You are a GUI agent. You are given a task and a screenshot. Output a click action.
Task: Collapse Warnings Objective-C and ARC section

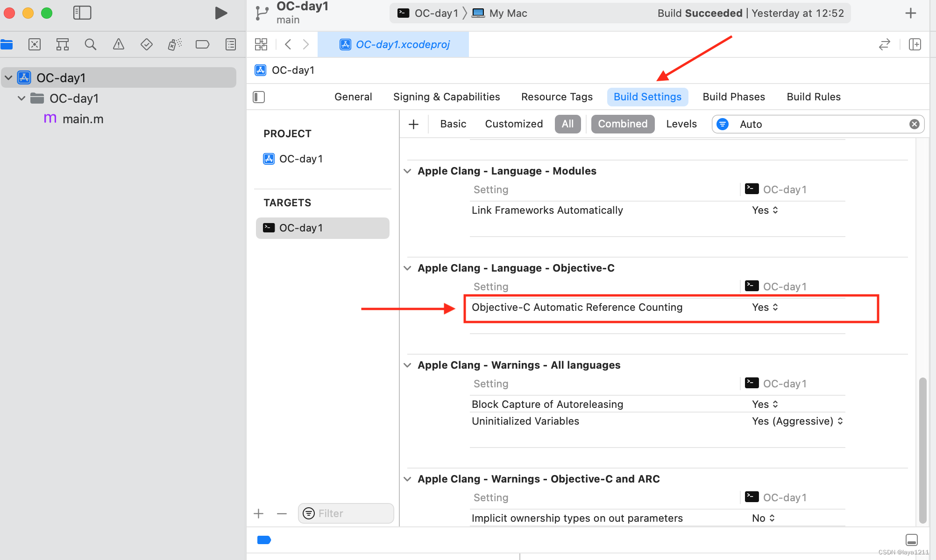(x=407, y=479)
